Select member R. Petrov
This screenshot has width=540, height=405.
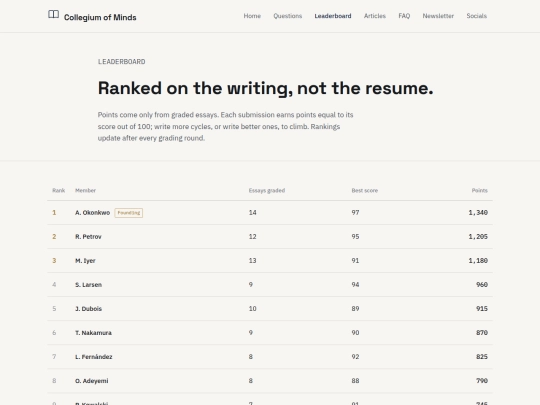(x=88, y=237)
